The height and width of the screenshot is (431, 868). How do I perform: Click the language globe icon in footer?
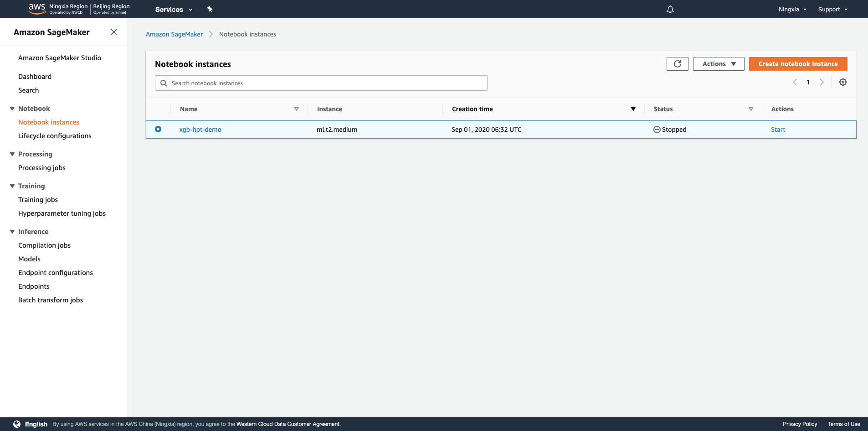click(x=17, y=424)
